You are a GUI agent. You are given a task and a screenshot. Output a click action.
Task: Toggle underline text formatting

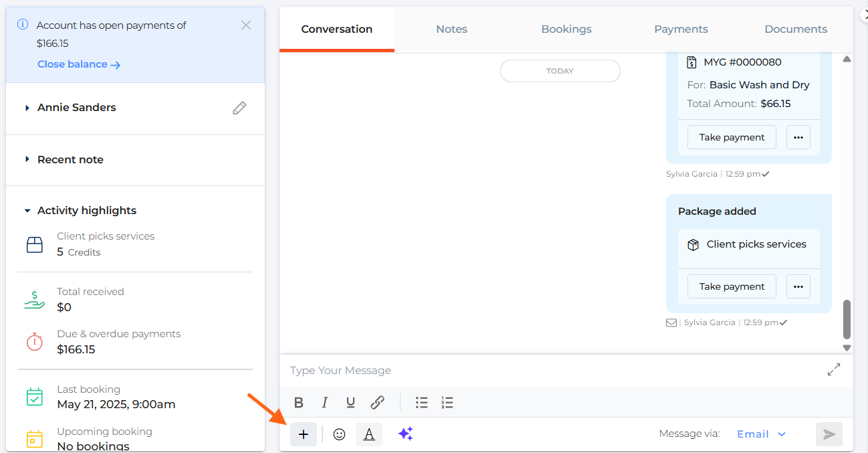[350, 402]
